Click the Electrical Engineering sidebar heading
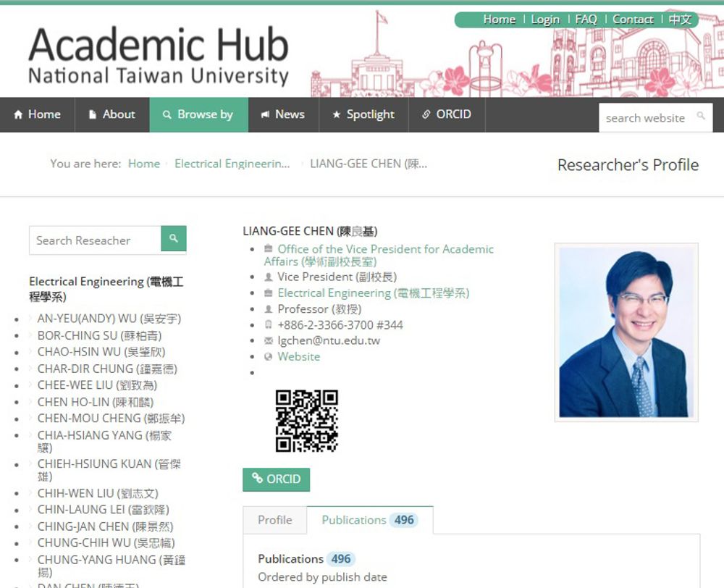Viewport: 724px width, 588px height. (x=106, y=289)
